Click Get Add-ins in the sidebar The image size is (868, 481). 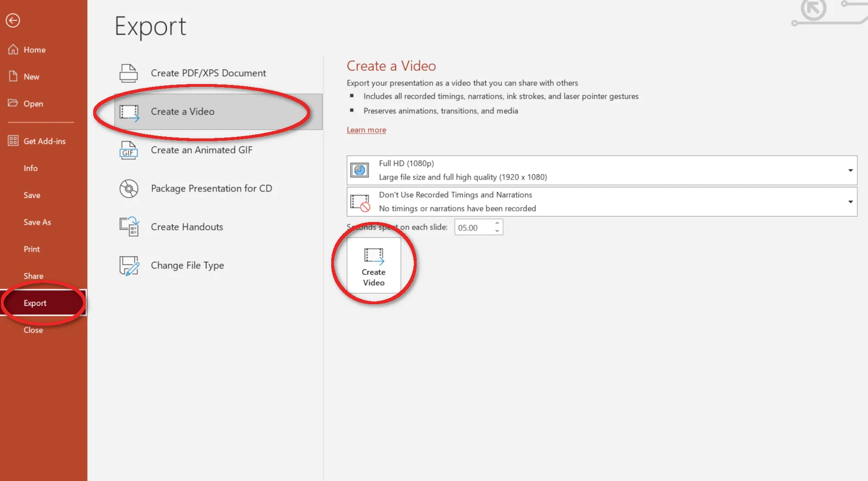[x=44, y=141]
